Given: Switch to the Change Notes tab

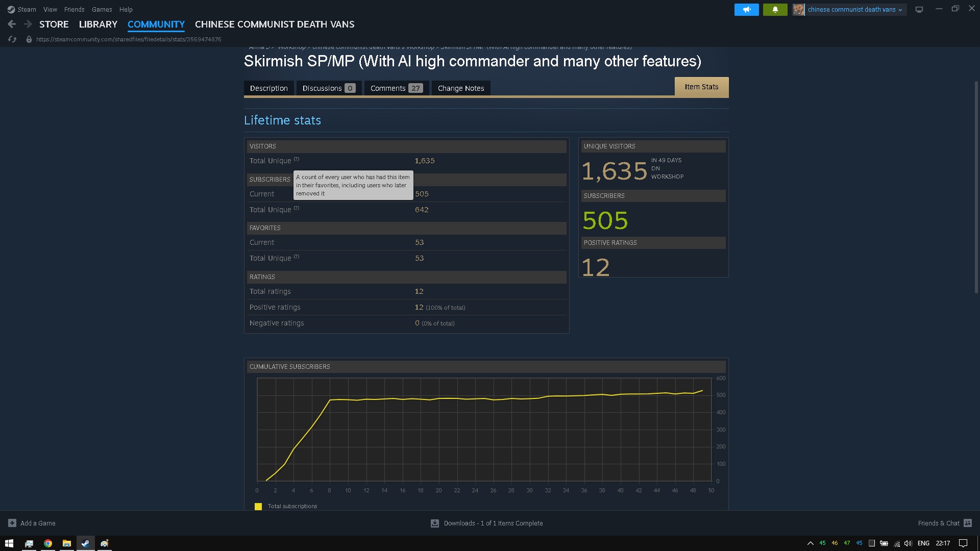Looking at the screenshot, I should click(x=460, y=88).
